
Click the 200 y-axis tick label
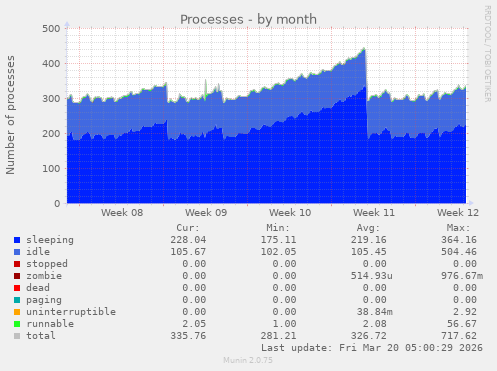tap(51, 134)
